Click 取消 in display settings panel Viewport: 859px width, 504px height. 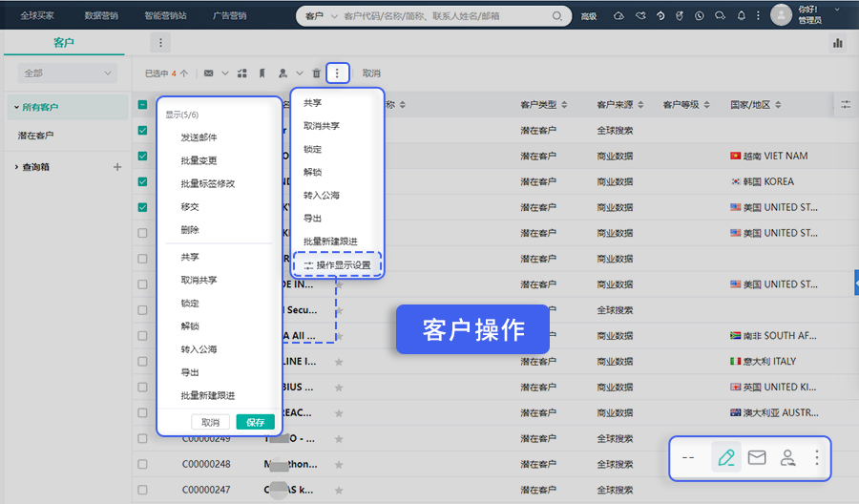pos(210,422)
